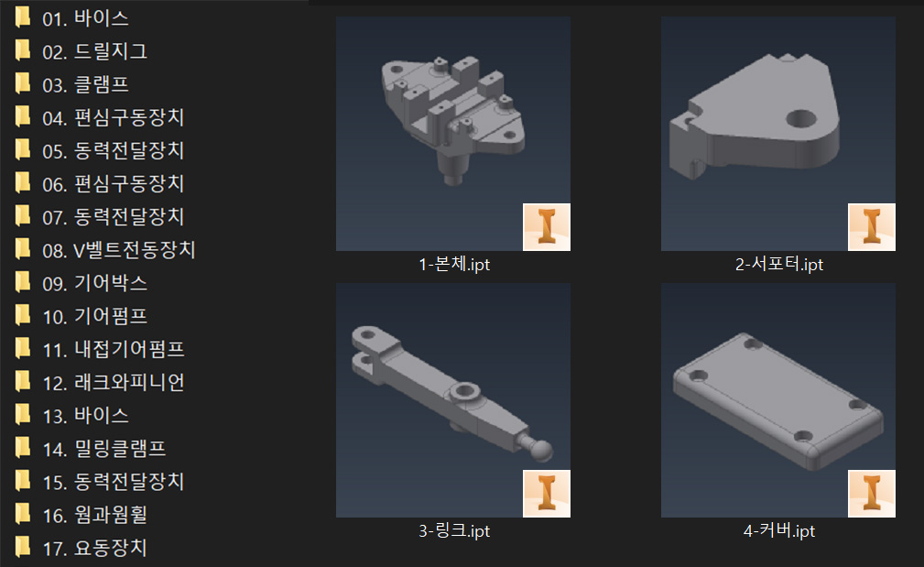Select the 1-본체.ipt part thumbnail
Image resolution: width=924 pixels, height=567 pixels.
pyautogui.click(x=452, y=133)
